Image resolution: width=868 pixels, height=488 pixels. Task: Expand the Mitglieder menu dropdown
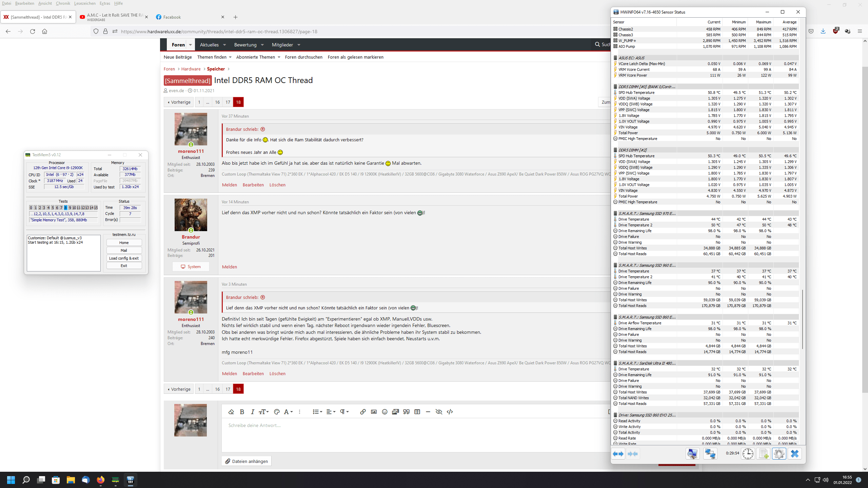(x=299, y=45)
